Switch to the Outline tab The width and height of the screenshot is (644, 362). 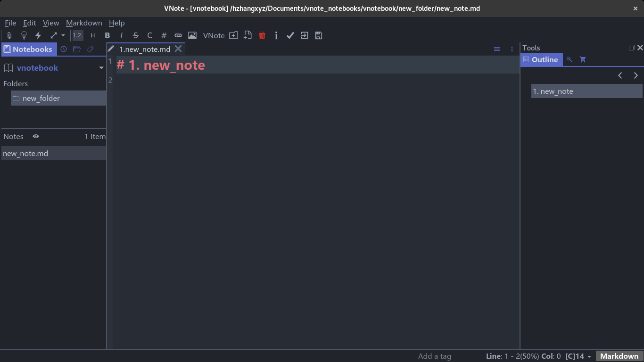pos(541,59)
